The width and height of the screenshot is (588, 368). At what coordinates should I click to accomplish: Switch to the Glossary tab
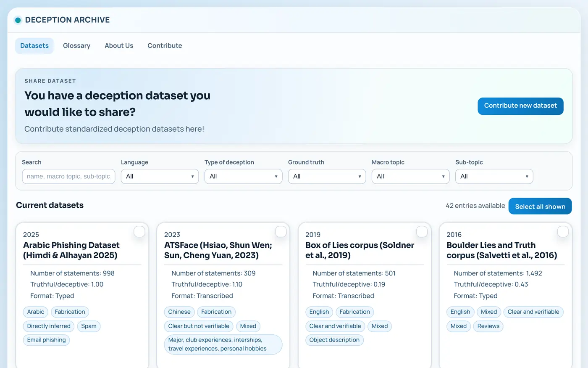(76, 46)
